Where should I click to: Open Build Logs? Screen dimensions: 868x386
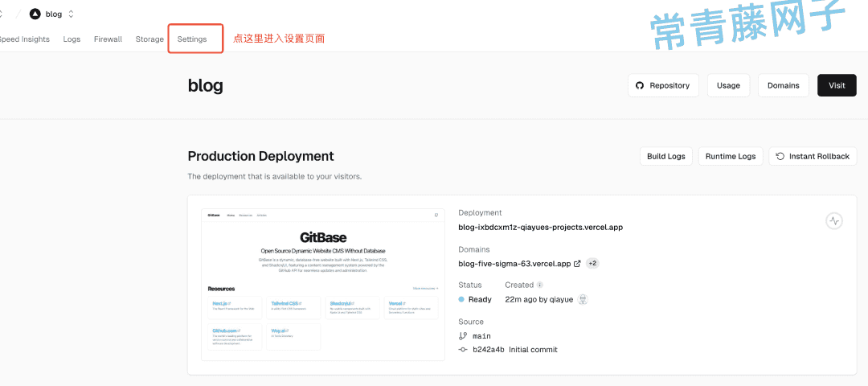666,156
